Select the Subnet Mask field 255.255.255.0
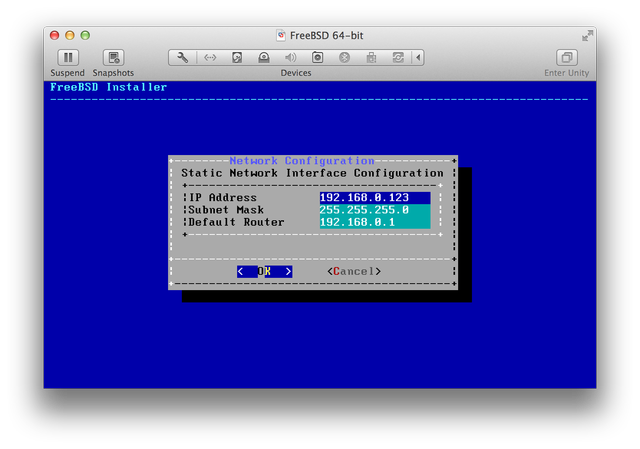Image resolution: width=640 pixels, height=449 pixels. [375, 210]
